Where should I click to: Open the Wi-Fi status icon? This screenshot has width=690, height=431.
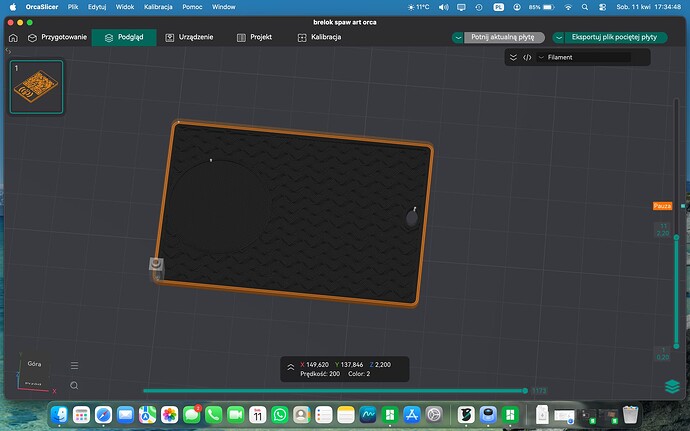[568, 7]
